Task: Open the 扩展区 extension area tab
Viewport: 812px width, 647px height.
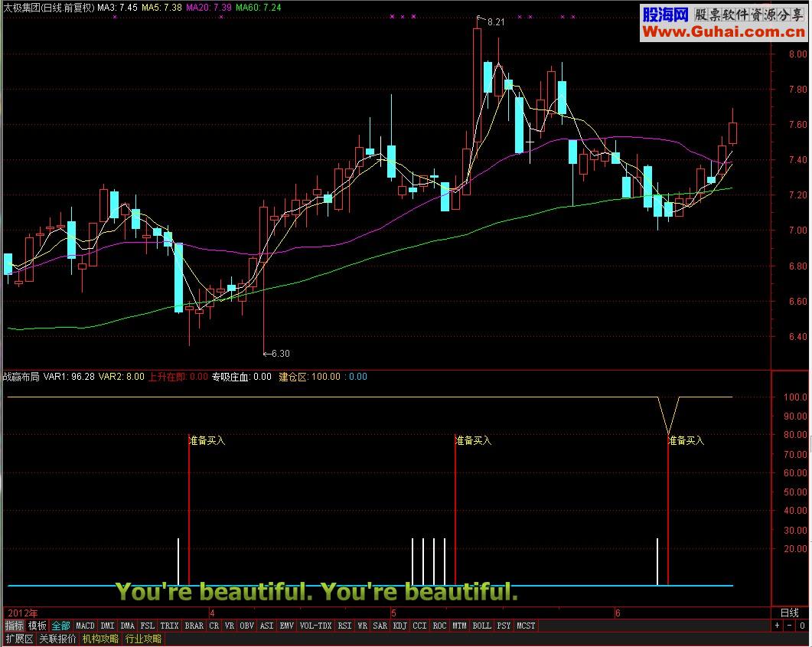Action: (x=20, y=639)
